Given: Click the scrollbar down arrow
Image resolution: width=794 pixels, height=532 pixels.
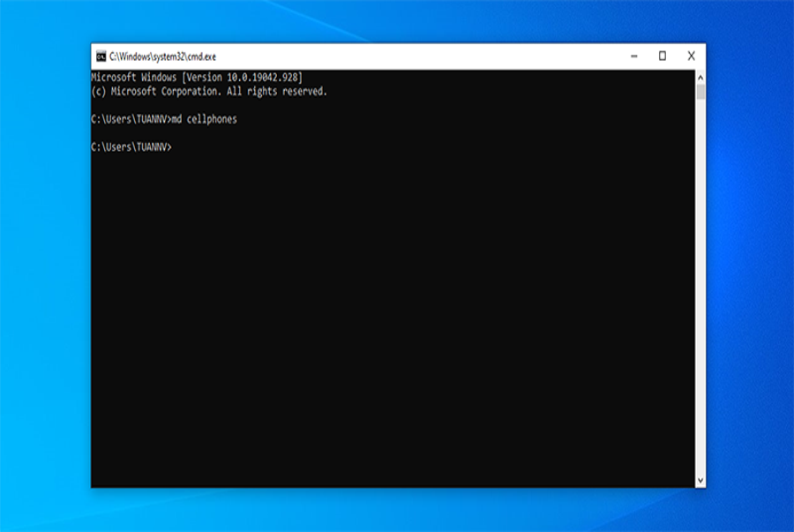Looking at the screenshot, I should point(700,480).
